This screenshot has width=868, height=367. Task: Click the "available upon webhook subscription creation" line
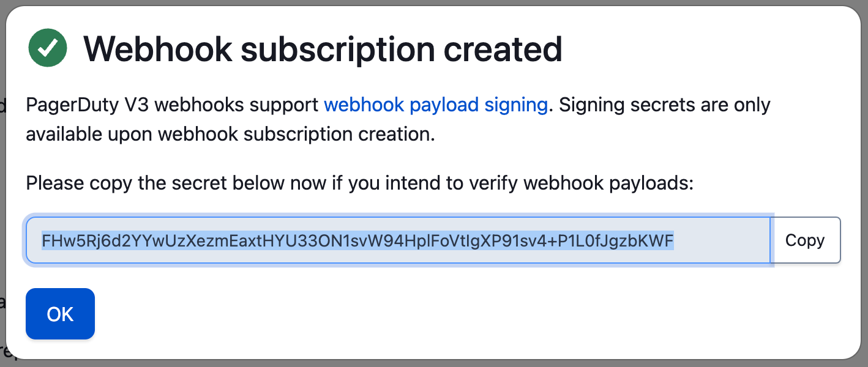230,134
